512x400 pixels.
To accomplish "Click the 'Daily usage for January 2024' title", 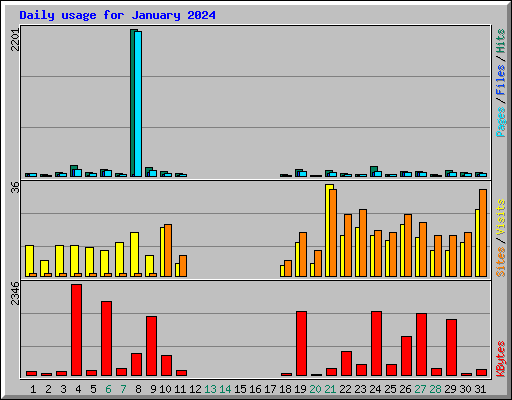I will click(117, 15).
